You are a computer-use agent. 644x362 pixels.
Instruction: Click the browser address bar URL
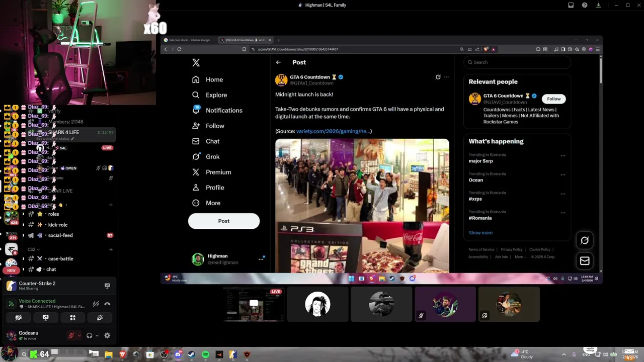point(298,49)
